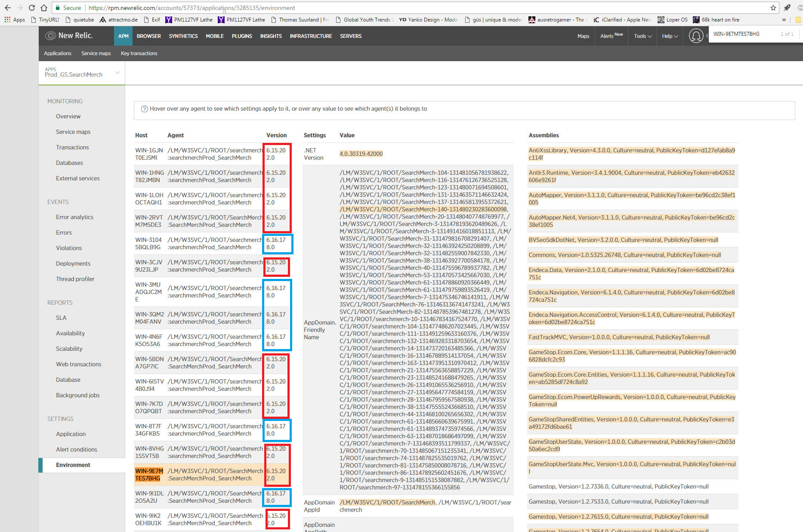This screenshot has height=532, width=803.
Task: Switch to the SYNTHETICS tab
Action: (183, 36)
